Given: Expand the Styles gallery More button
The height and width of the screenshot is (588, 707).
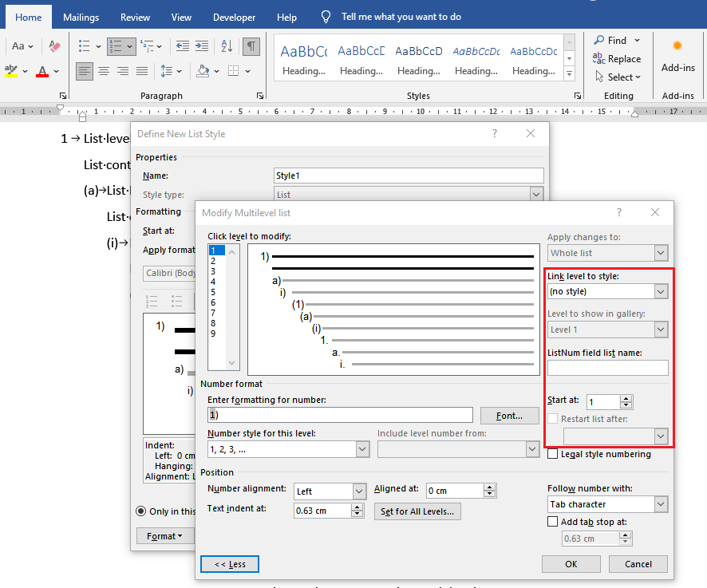Looking at the screenshot, I should tap(570, 73).
